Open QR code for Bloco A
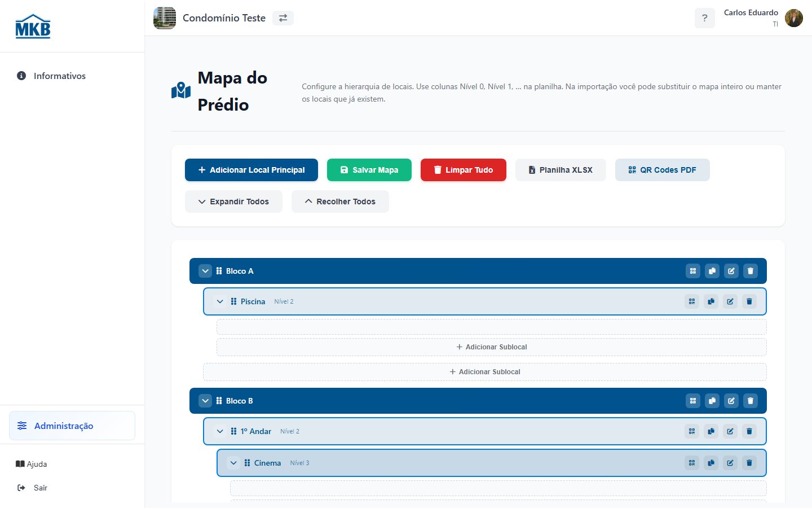 pos(693,271)
